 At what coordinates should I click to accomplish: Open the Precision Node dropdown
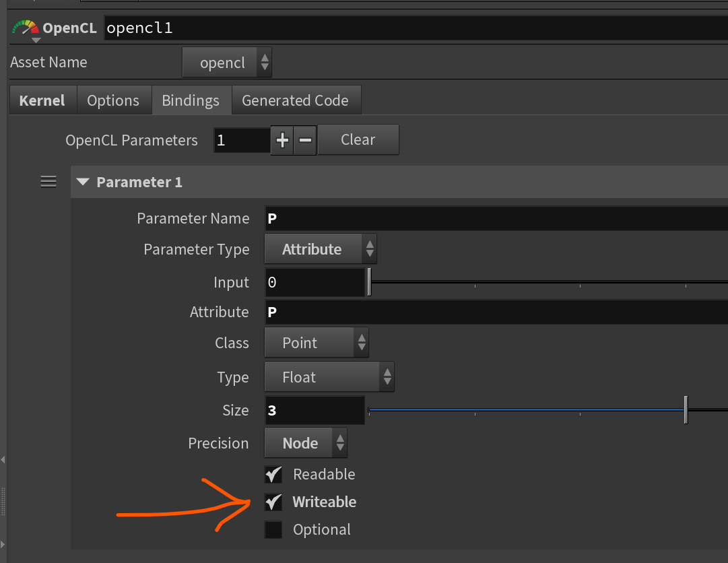pyautogui.click(x=305, y=443)
